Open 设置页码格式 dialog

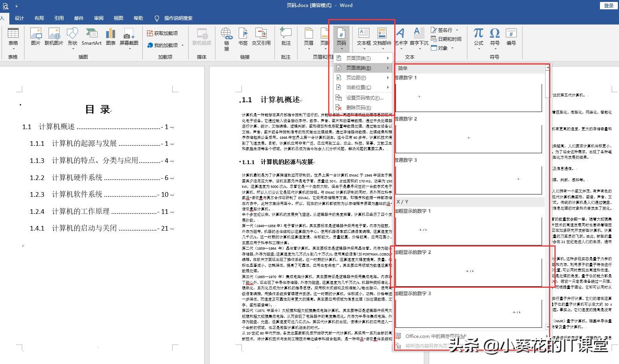363,98
